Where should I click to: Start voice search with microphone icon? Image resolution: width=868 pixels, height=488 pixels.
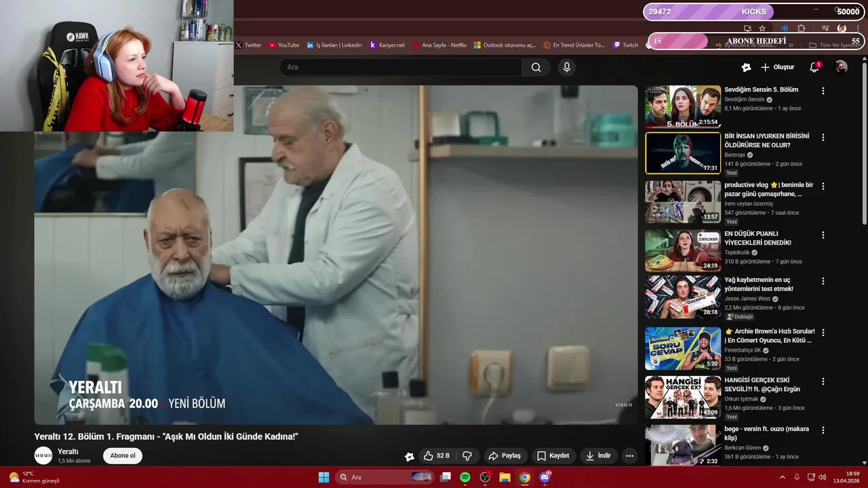[567, 67]
